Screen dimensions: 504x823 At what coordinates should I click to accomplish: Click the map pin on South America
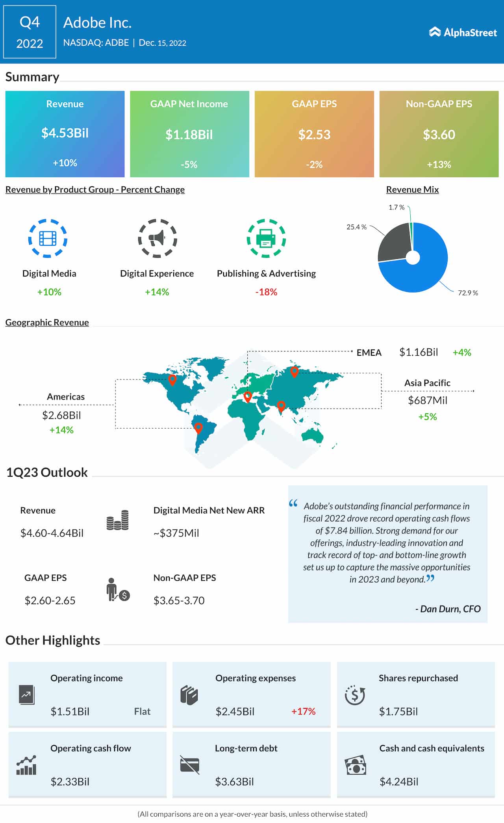[x=198, y=428]
